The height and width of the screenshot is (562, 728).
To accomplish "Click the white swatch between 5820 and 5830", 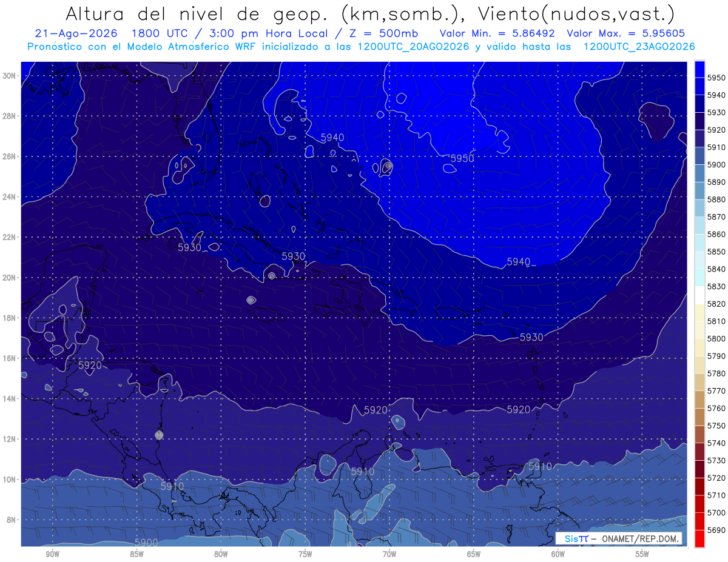I will click(699, 295).
